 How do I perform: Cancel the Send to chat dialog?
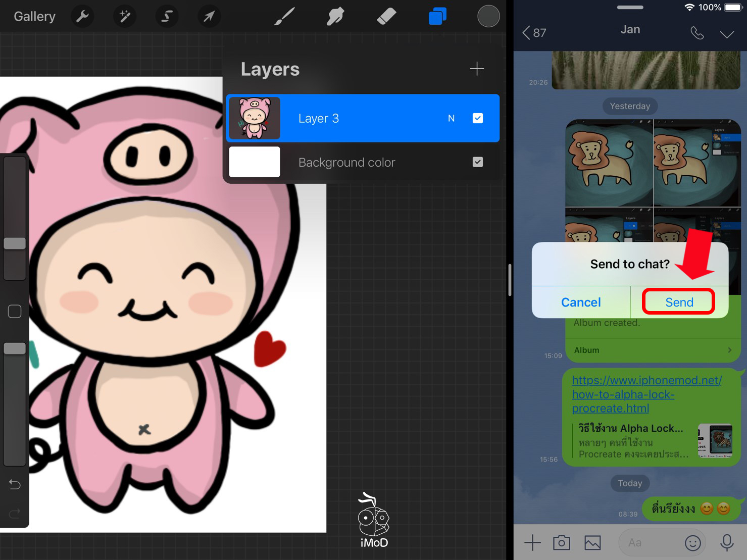[x=581, y=302]
